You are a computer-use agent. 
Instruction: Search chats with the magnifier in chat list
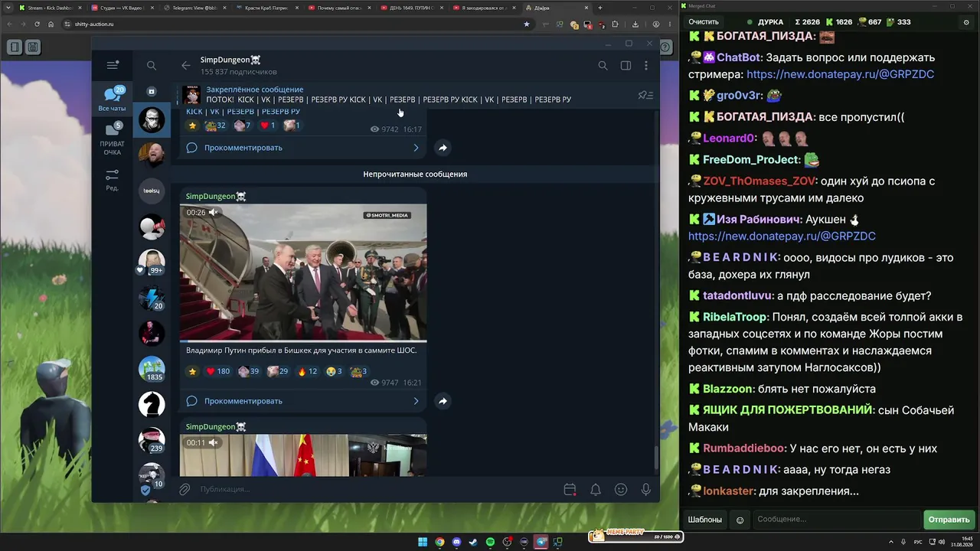point(152,66)
